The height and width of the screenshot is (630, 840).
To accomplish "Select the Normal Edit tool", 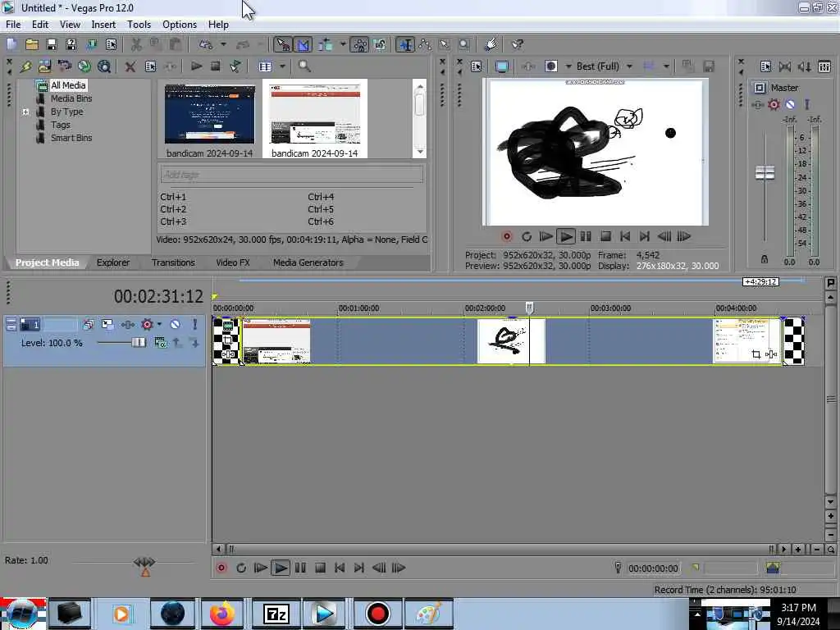I will click(405, 44).
